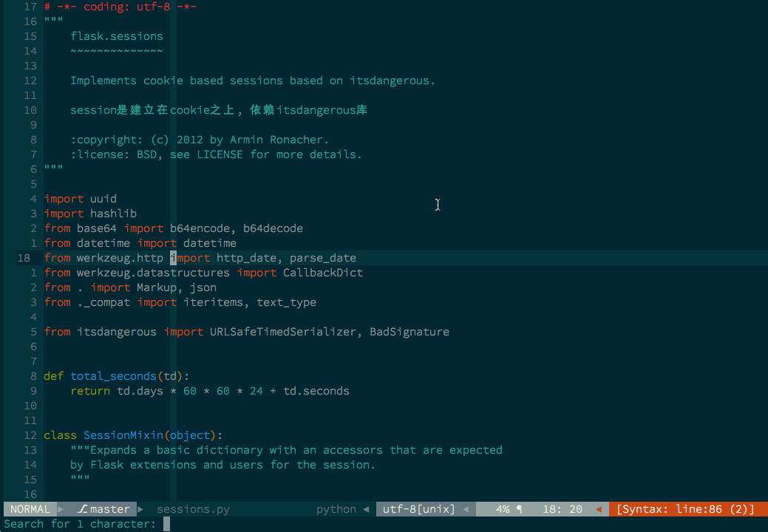
Task: Click 'b64decode' identifier
Action: tap(273, 228)
